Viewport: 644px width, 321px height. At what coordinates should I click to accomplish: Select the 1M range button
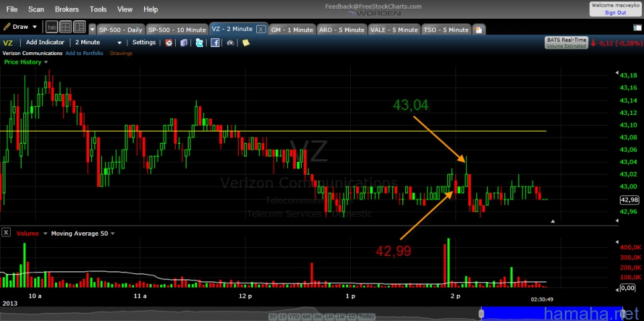329,316
